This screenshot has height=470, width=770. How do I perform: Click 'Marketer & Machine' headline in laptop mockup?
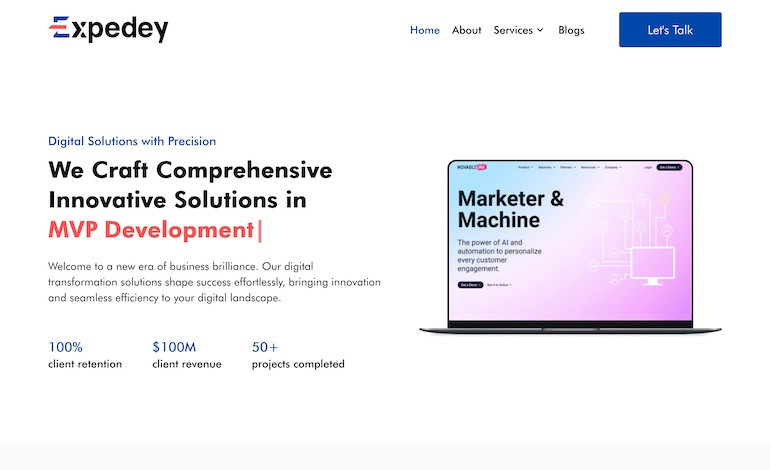pos(510,209)
